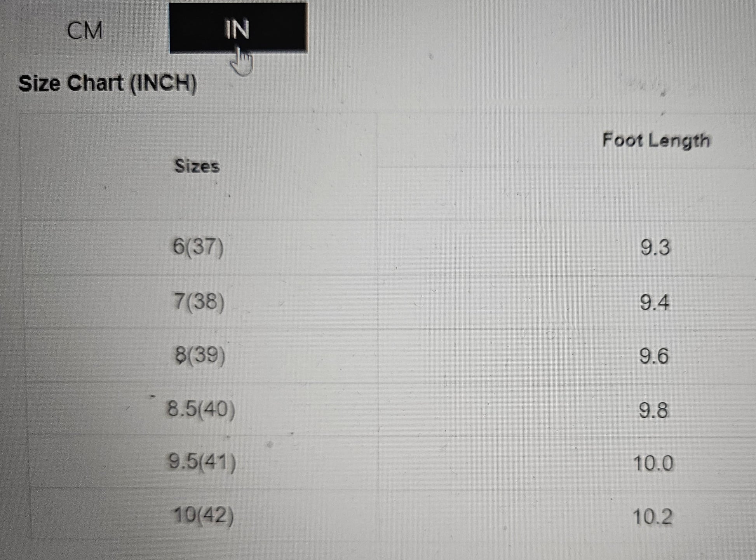Screen dimensions: 756x560
Task: Click the 10.2 foot length value
Action: tap(652, 517)
